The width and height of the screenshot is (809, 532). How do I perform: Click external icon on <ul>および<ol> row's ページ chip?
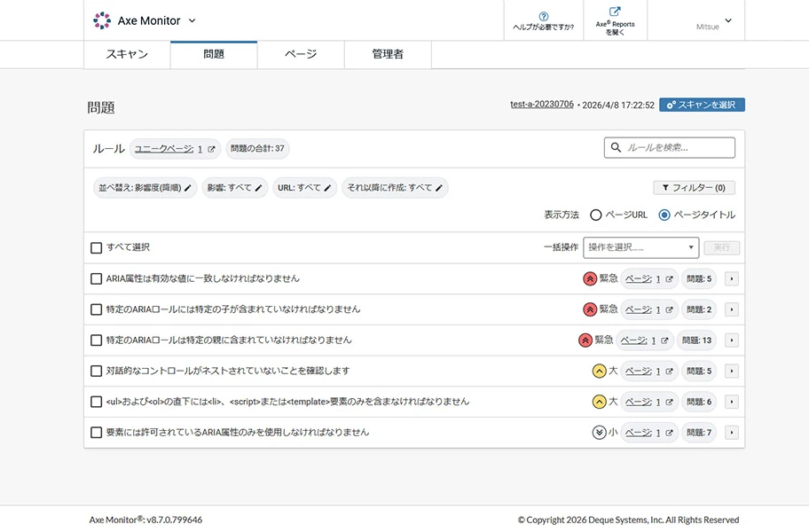669,402
